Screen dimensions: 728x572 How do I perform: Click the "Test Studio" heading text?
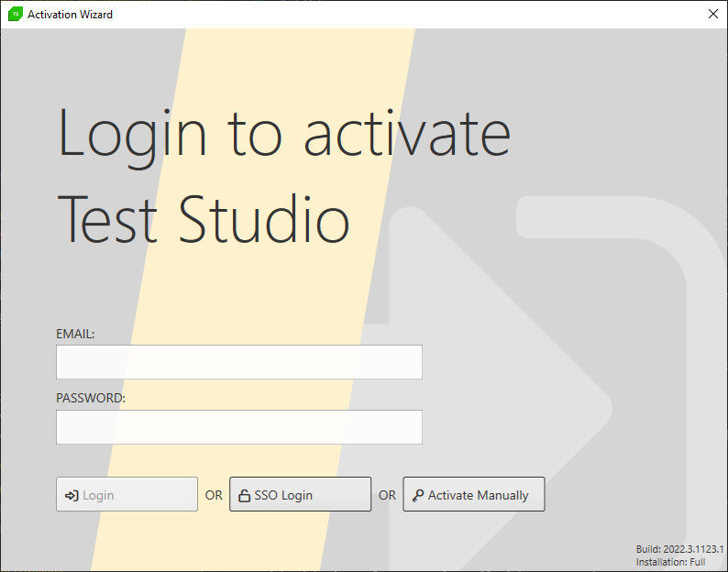pos(204,219)
